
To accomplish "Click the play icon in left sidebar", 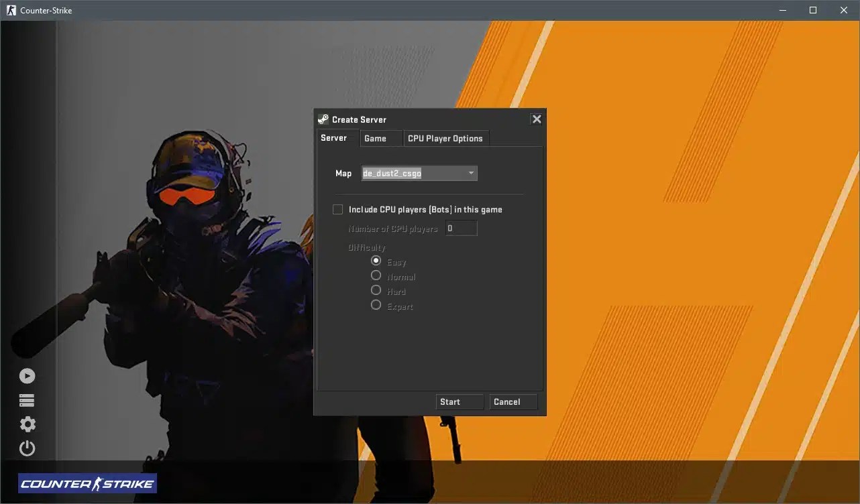I will click(x=27, y=376).
